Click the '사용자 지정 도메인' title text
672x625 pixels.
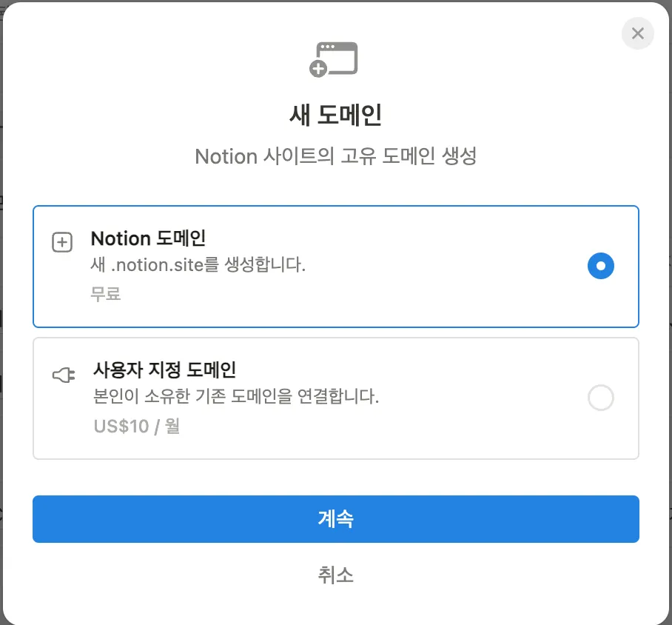click(x=164, y=369)
